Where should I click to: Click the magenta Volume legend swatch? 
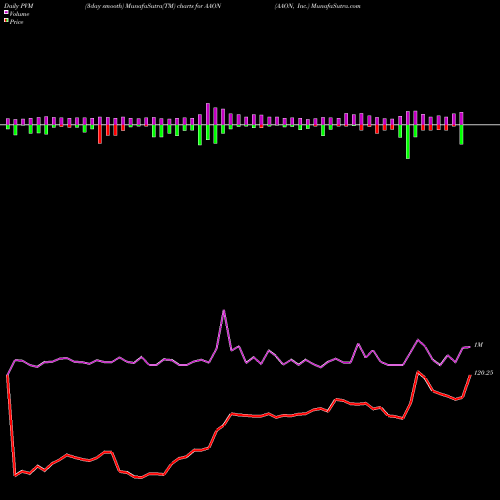[x=6, y=12]
